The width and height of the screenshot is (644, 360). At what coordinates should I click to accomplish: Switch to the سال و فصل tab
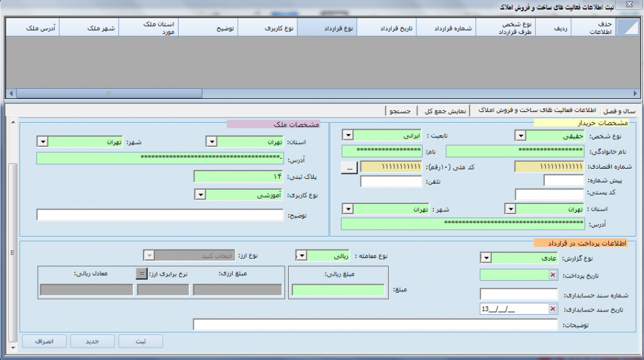tap(620, 111)
